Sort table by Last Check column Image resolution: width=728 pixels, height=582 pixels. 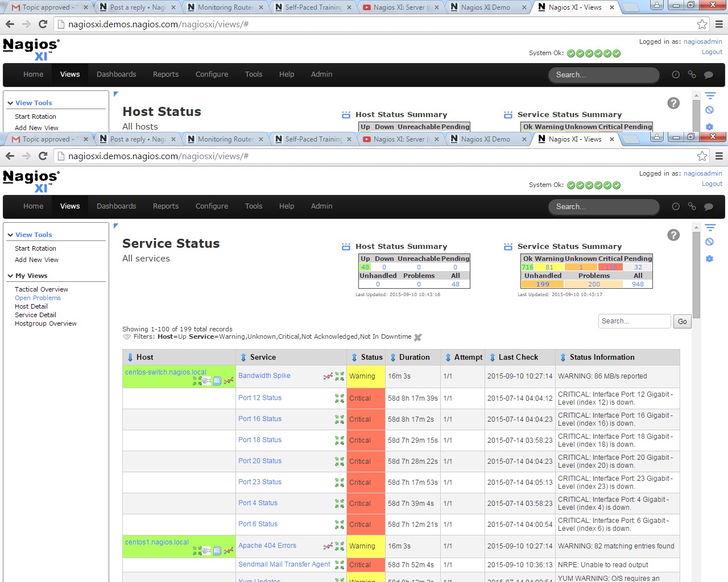(x=518, y=357)
